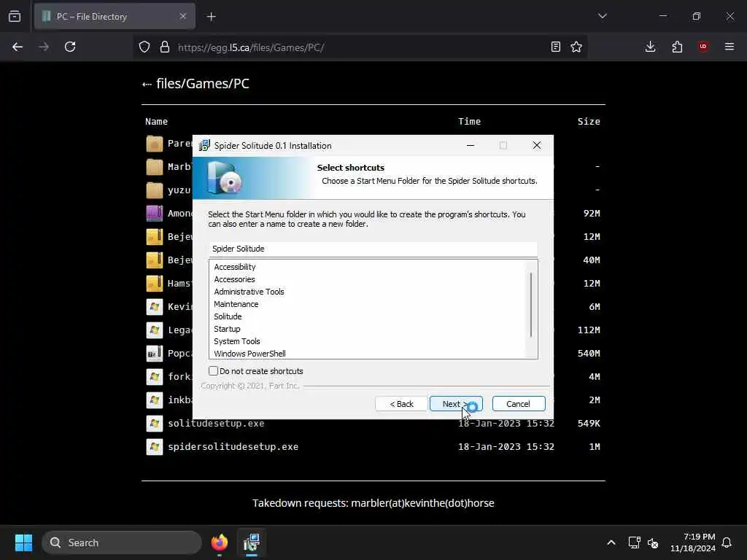Enable Do not create shortcuts checkbox
The height and width of the screenshot is (560, 747).
tap(214, 371)
